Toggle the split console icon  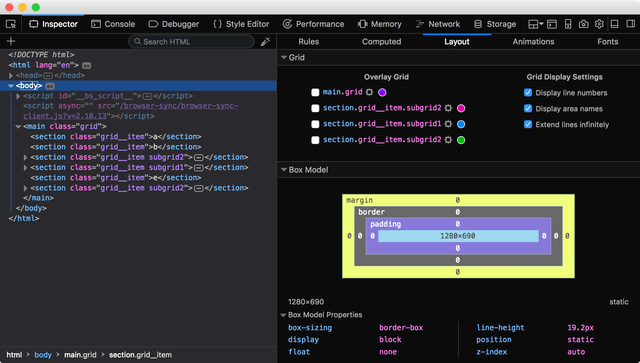tap(552, 24)
